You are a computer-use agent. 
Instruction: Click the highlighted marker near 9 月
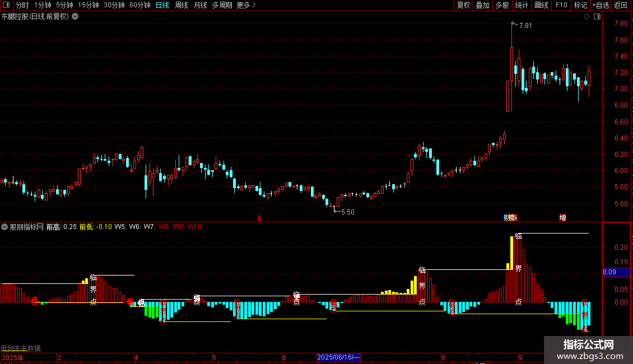pyautogui.click(x=510, y=217)
